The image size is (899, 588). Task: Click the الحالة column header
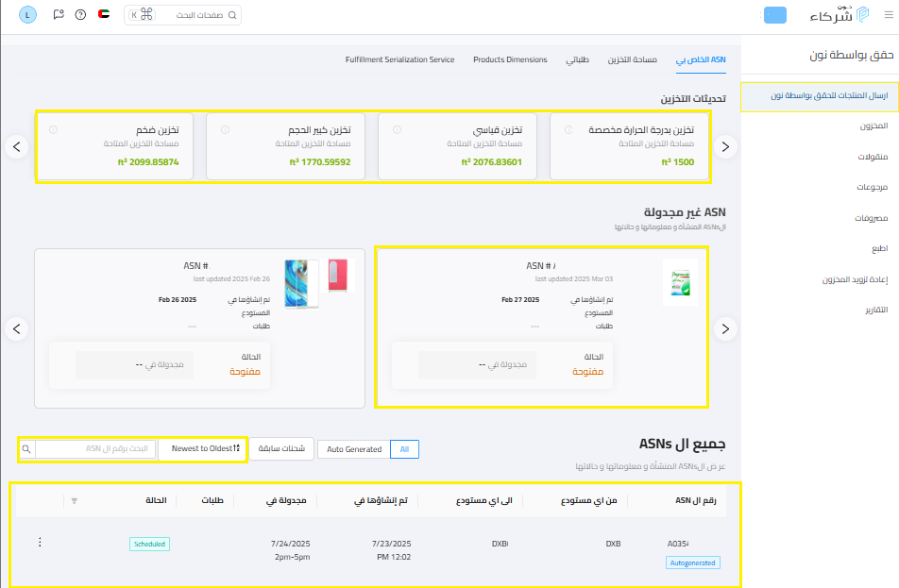(x=156, y=500)
